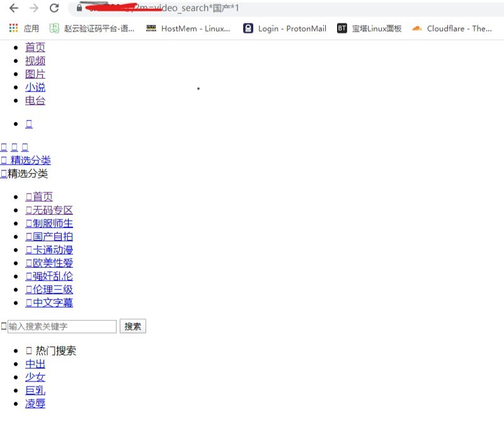Click the search keyword input field
Screen dimensions: 504x440
(x=60, y=327)
